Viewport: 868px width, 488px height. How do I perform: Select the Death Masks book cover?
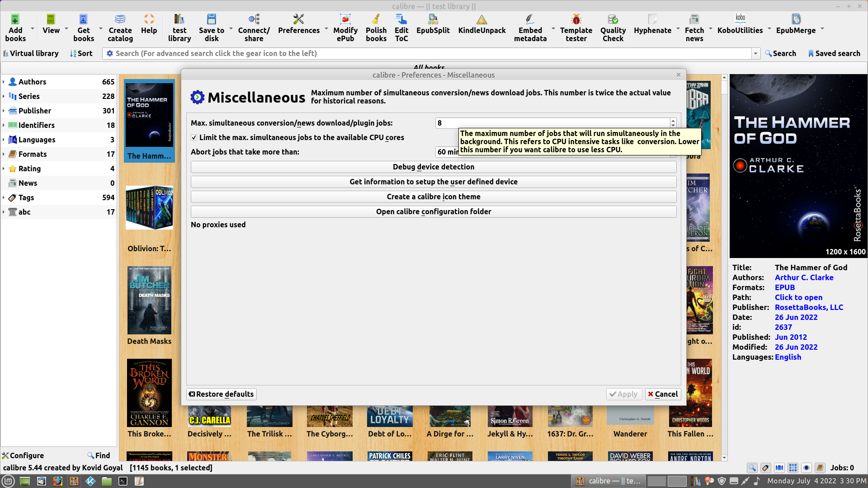coord(149,300)
